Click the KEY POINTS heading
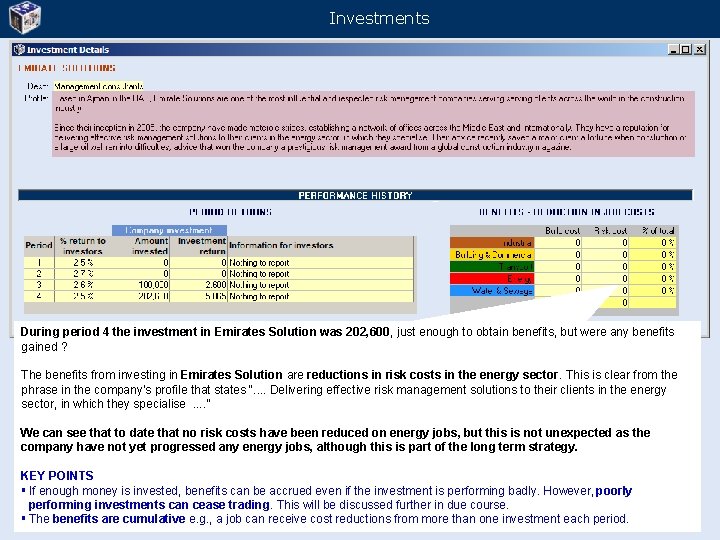720x540 pixels. [x=57, y=475]
